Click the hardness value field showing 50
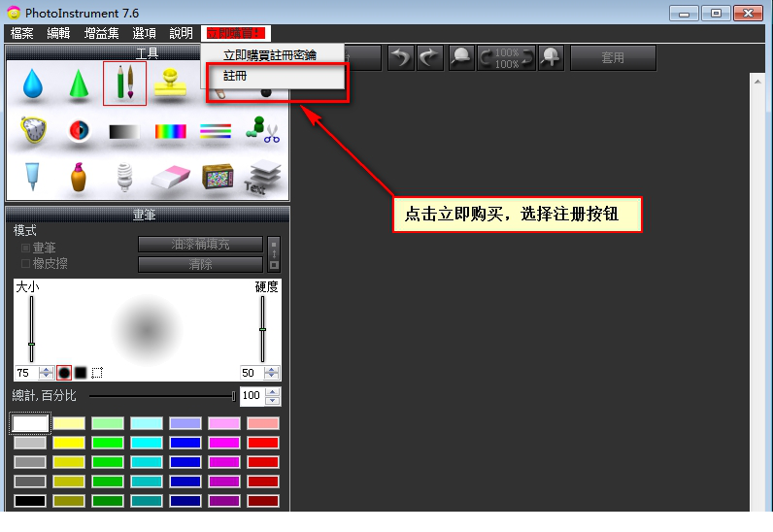Screen dimensions: 773x532 click(252, 373)
